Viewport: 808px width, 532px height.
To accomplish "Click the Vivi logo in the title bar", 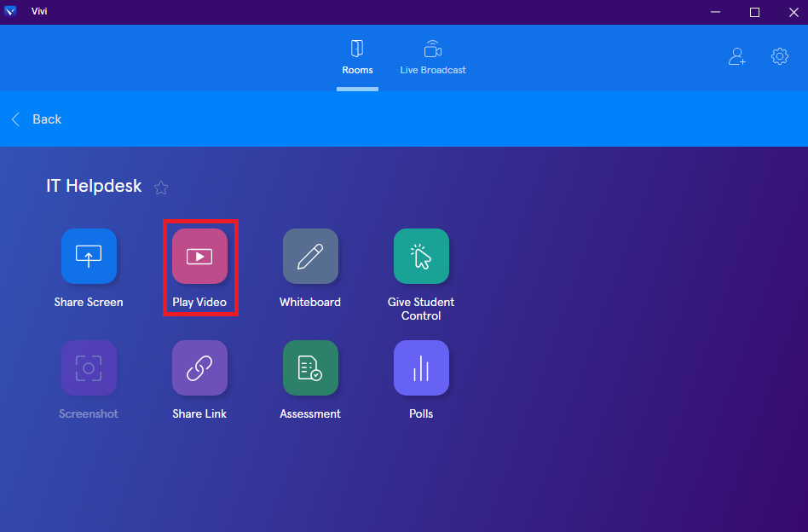I will (11, 12).
